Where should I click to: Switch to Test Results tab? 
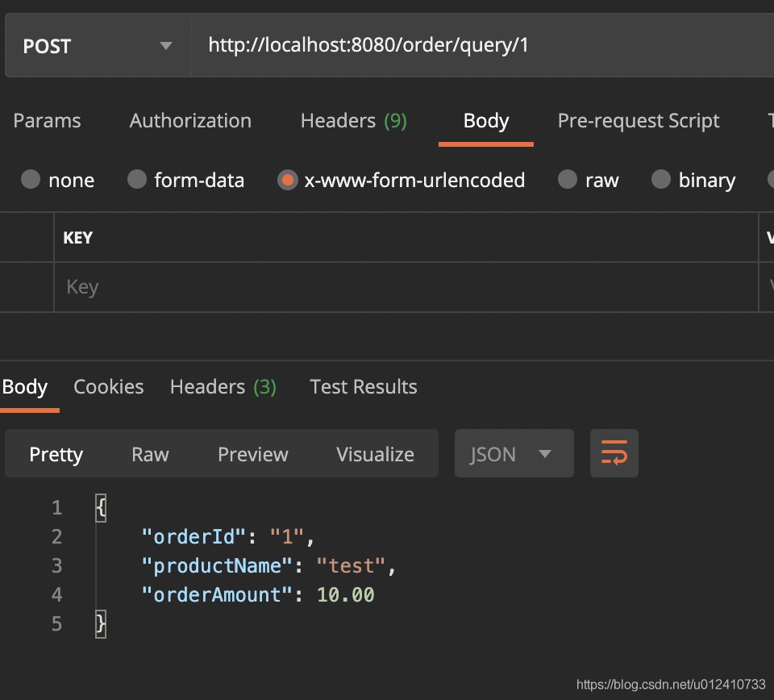[363, 387]
